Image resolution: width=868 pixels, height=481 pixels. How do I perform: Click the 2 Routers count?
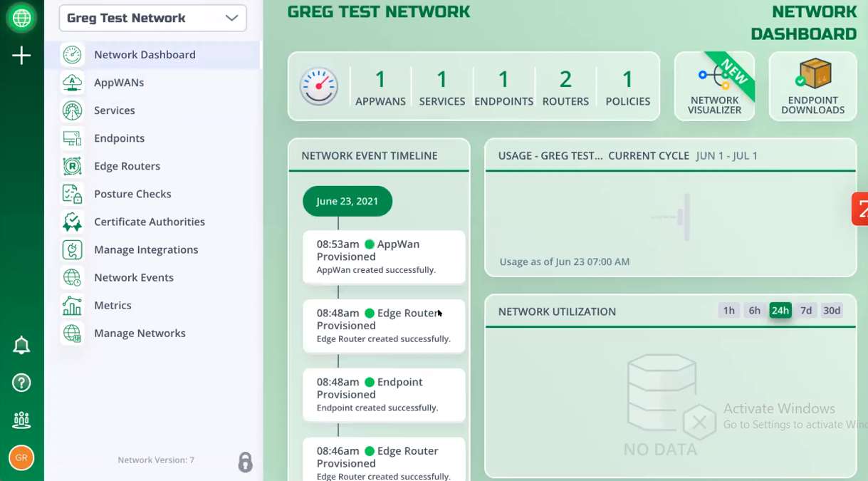(x=565, y=87)
